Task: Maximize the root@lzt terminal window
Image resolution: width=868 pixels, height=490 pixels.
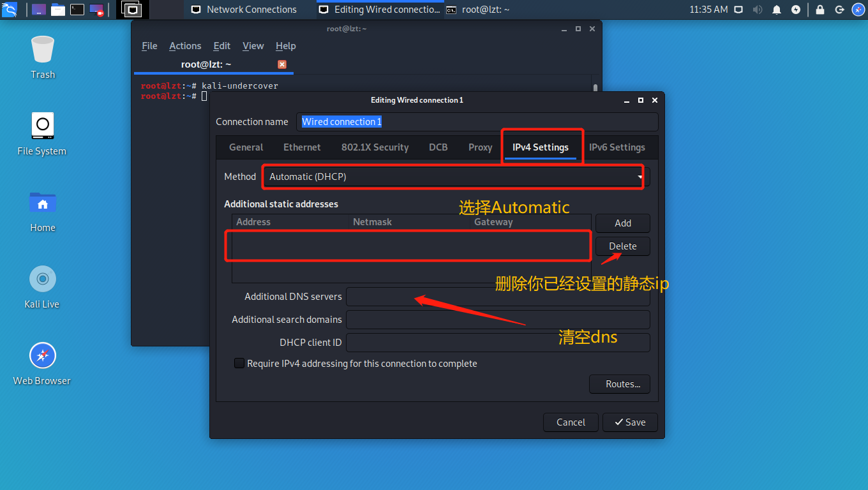Action: coord(578,29)
